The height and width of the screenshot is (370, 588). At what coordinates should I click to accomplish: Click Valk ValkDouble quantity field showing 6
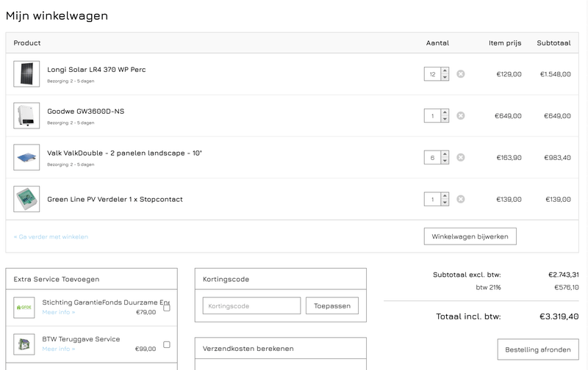[432, 158]
